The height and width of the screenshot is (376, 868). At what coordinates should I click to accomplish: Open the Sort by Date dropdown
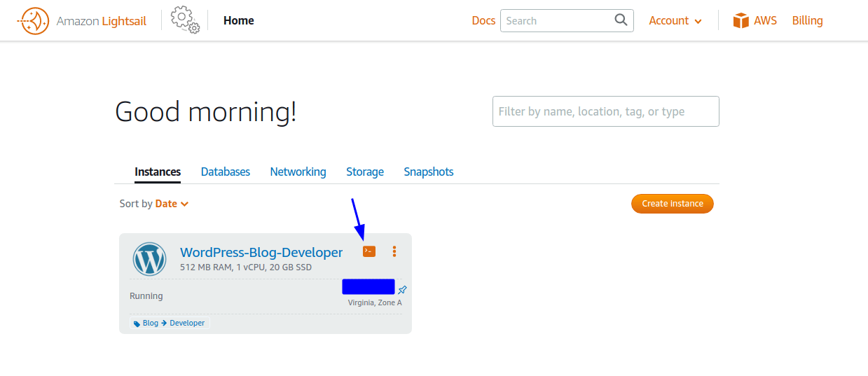coord(172,204)
